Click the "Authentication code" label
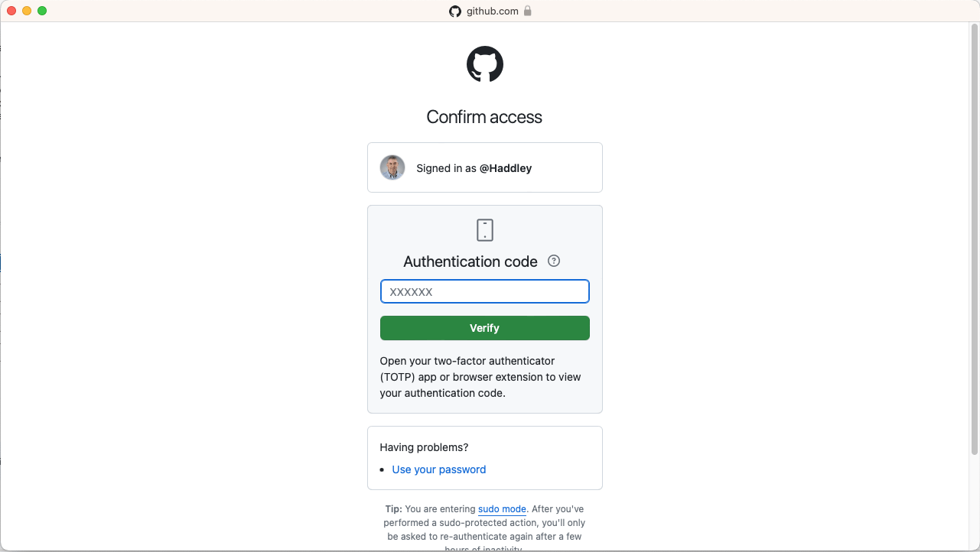This screenshot has height=552, width=980. [470, 261]
